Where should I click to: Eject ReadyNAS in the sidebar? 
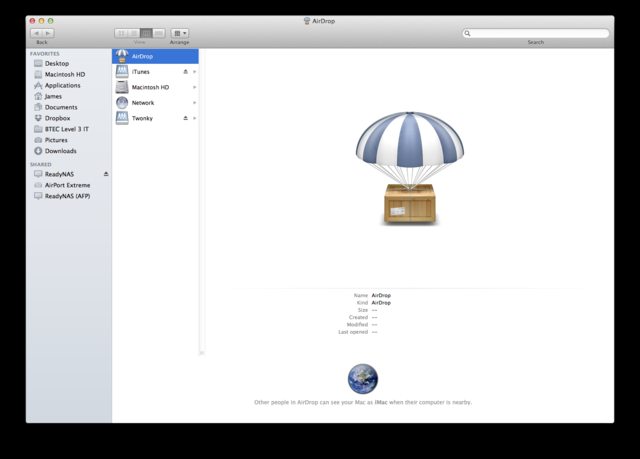[106, 174]
